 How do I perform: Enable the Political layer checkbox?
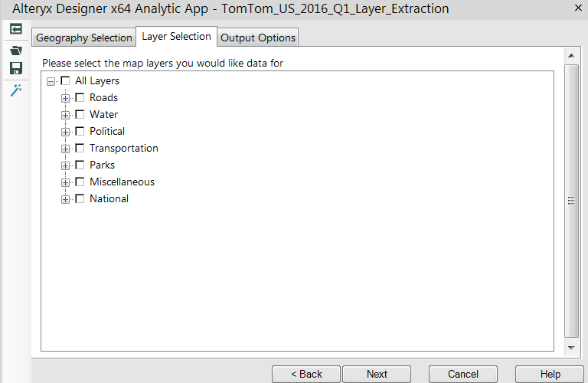point(80,131)
